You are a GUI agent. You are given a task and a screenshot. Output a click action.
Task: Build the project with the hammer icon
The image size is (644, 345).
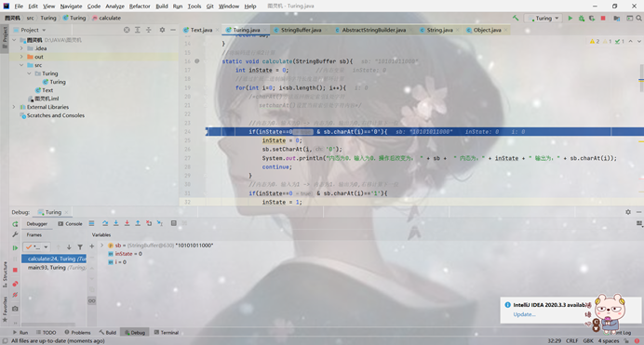tap(516, 18)
